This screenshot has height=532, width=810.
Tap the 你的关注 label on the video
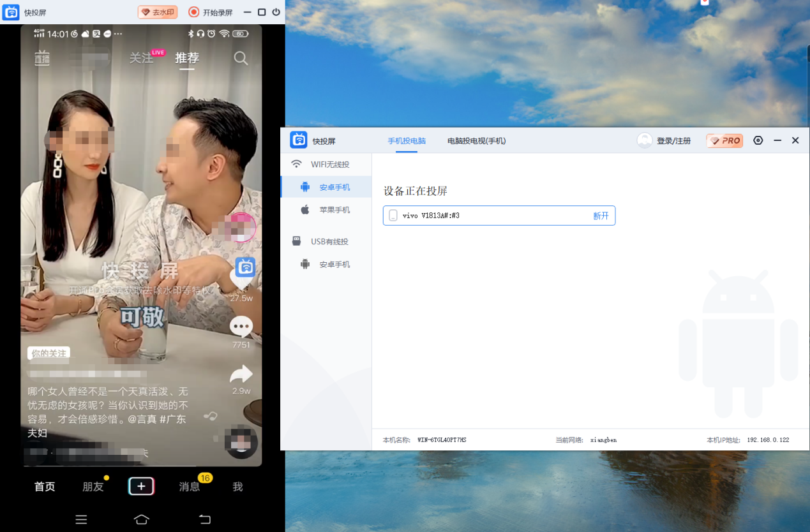coord(49,353)
